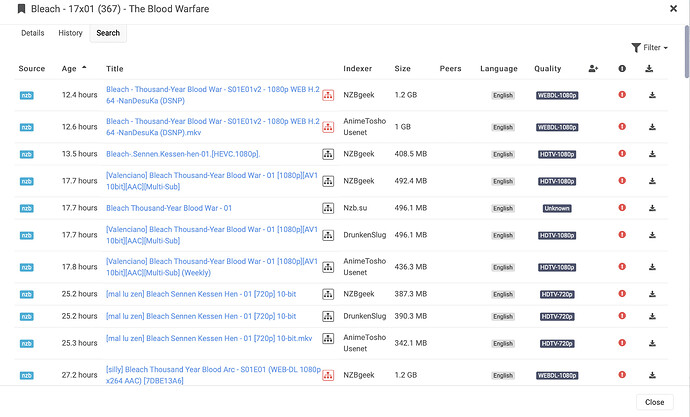Screen dimensions: 690x417
Task: Show rejection warning for 17.8 hours release
Action: click(622, 267)
